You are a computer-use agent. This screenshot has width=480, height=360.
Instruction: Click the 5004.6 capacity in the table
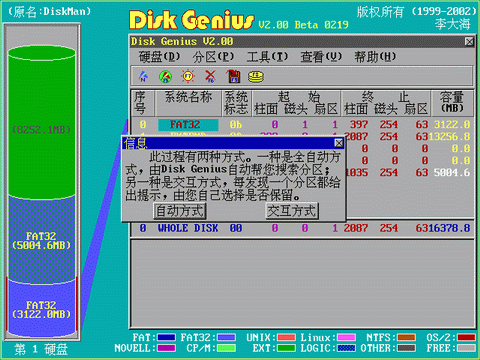(x=452, y=173)
